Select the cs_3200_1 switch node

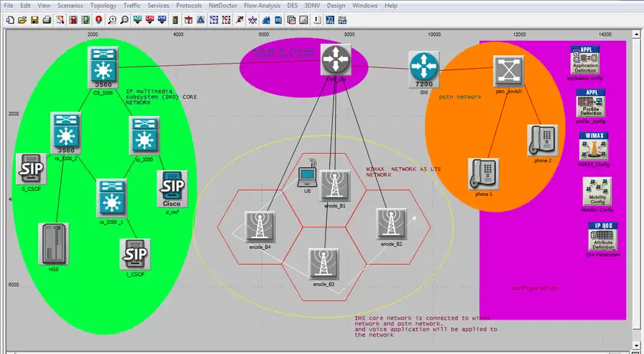pos(112,198)
